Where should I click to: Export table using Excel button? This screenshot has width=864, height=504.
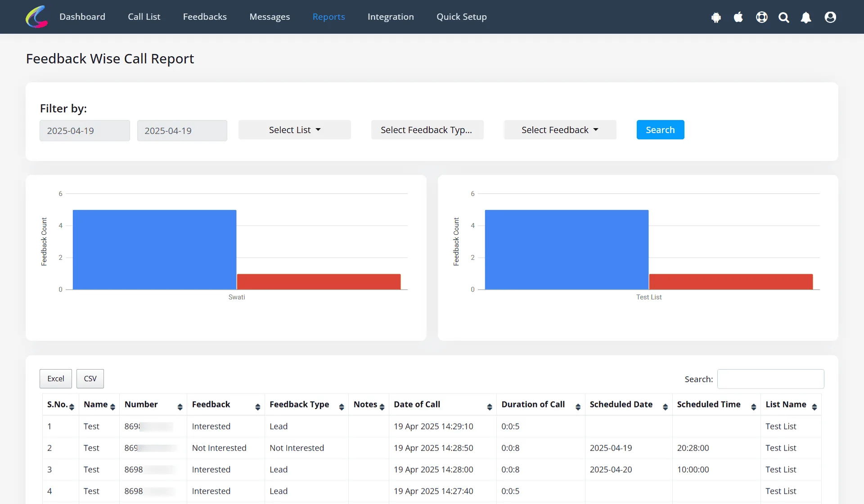click(x=56, y=379)
